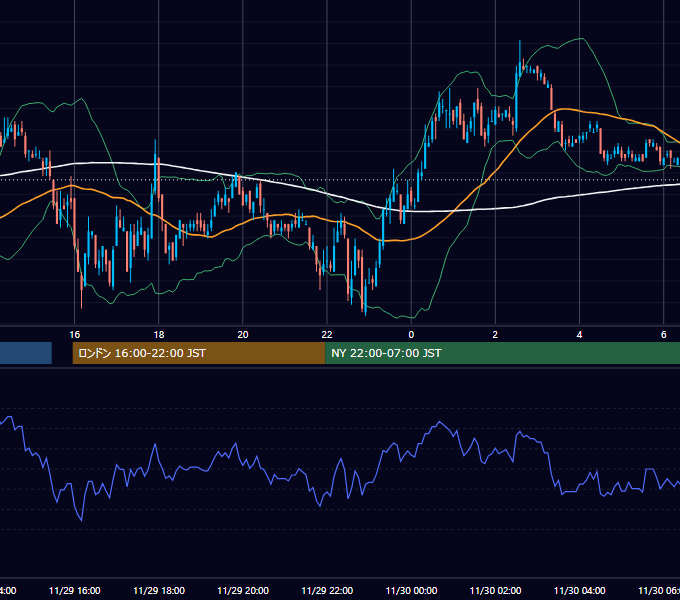Click the NY 22:00-07:00 JST session bar
This screenshot has height=600, width=680.
(x=502, y=353)
